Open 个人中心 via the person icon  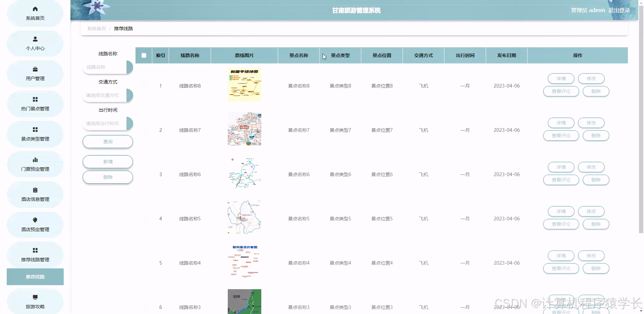[x=35, y=38]
